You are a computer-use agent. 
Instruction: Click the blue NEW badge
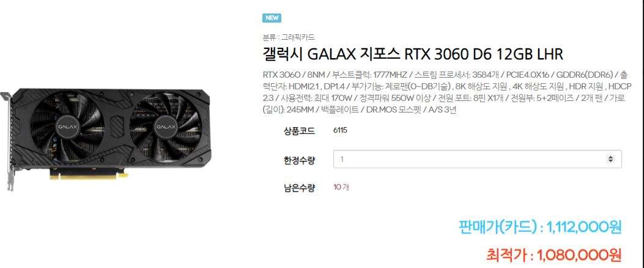272,18
